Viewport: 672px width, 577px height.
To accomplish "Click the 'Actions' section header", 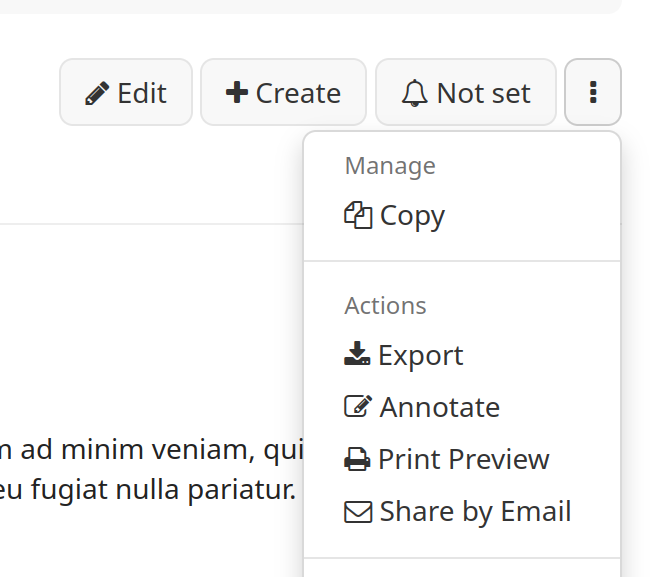I will click(x=385, y=306).
